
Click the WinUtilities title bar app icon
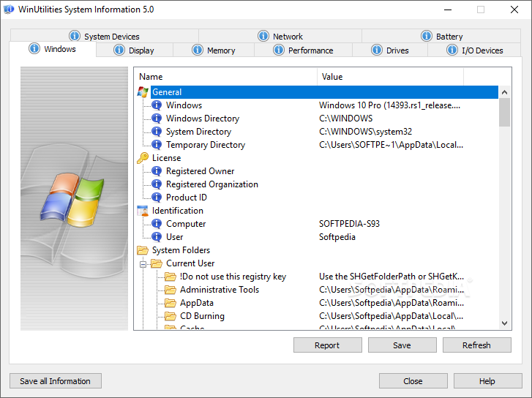(x=9, y=10)
